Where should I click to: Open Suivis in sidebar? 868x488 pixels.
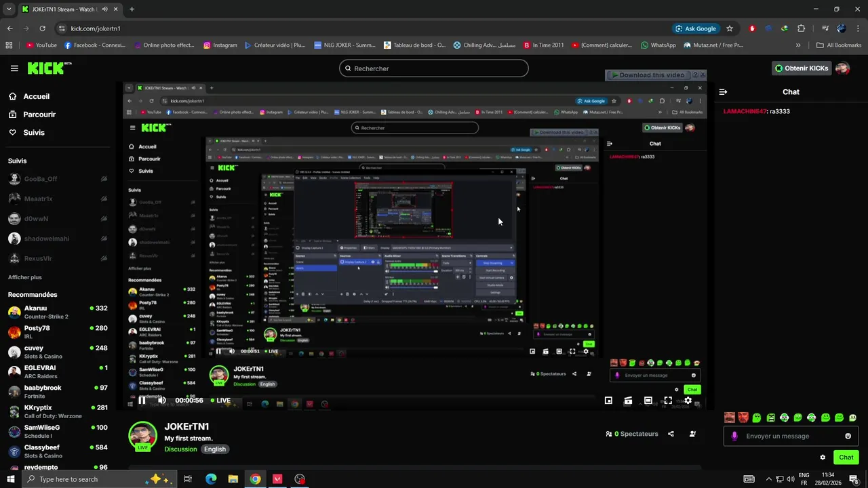click(26, 133)
